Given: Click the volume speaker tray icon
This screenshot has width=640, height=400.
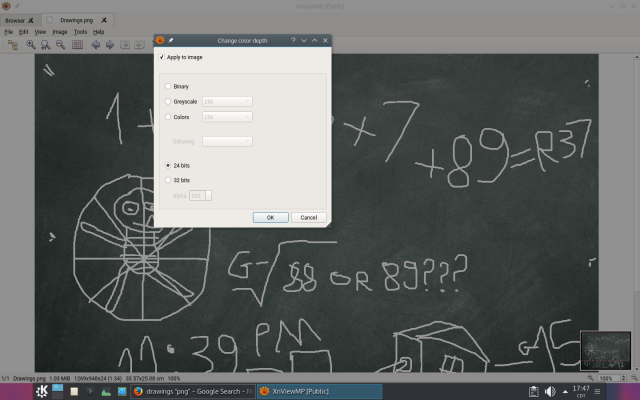Looking at the screenshot, I should click(x=550, y=391).
